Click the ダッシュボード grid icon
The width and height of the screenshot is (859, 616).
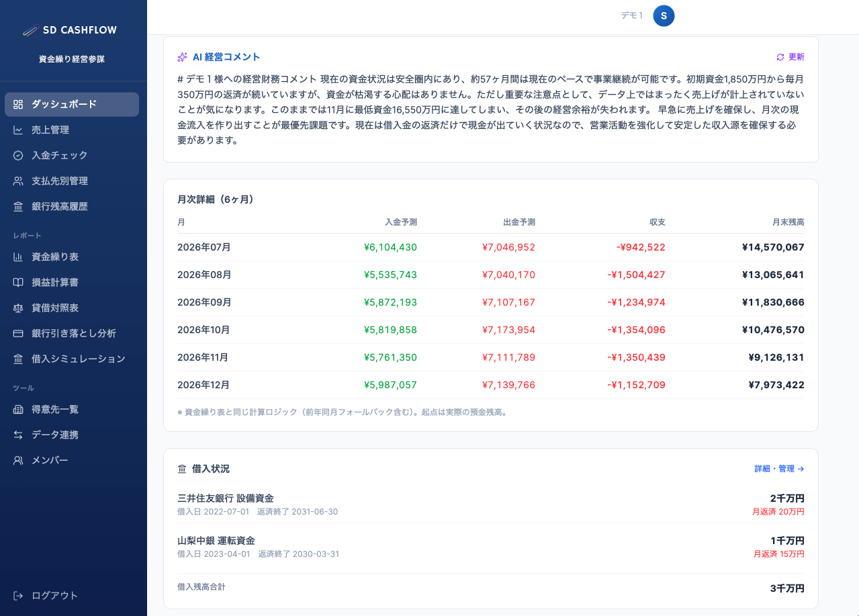(18, 104)
